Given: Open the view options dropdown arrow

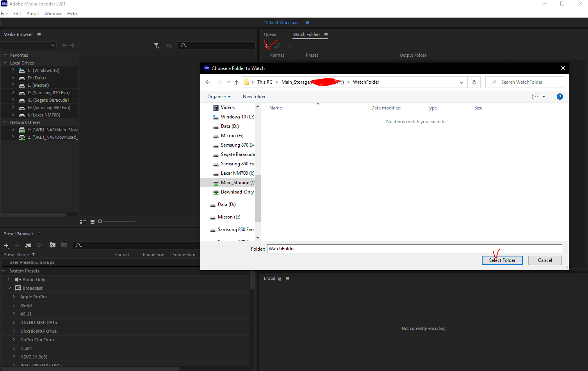Looking at the screenshot, I should [543, 97].
